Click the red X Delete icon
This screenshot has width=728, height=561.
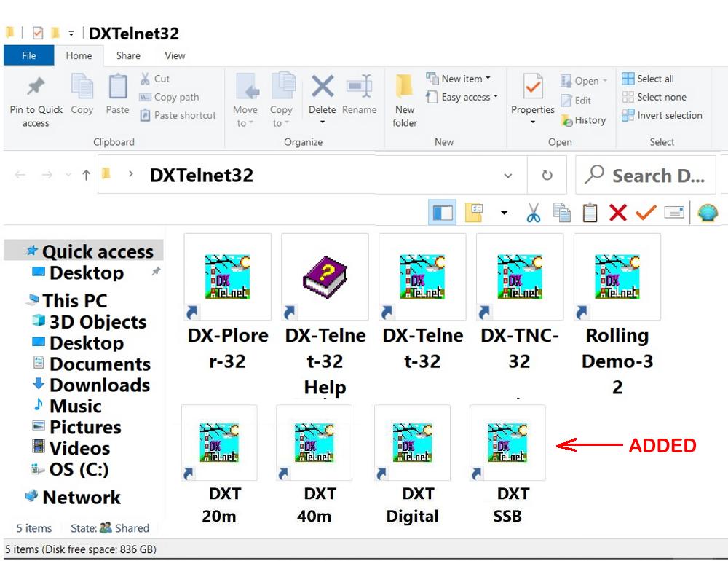(323, 87)
